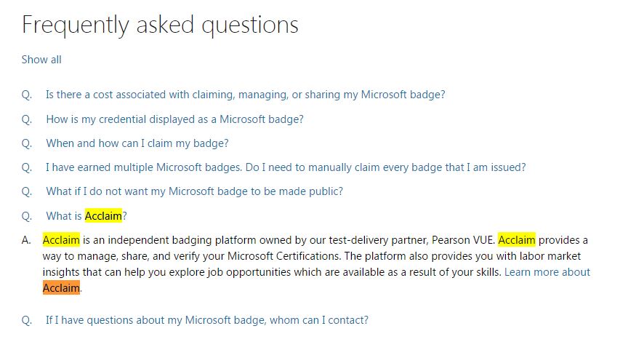The height and width of the screenshot is (358, 644).
Task: Expand the question about badge cost
Action: pyautogui.click(x=245, y=95)
